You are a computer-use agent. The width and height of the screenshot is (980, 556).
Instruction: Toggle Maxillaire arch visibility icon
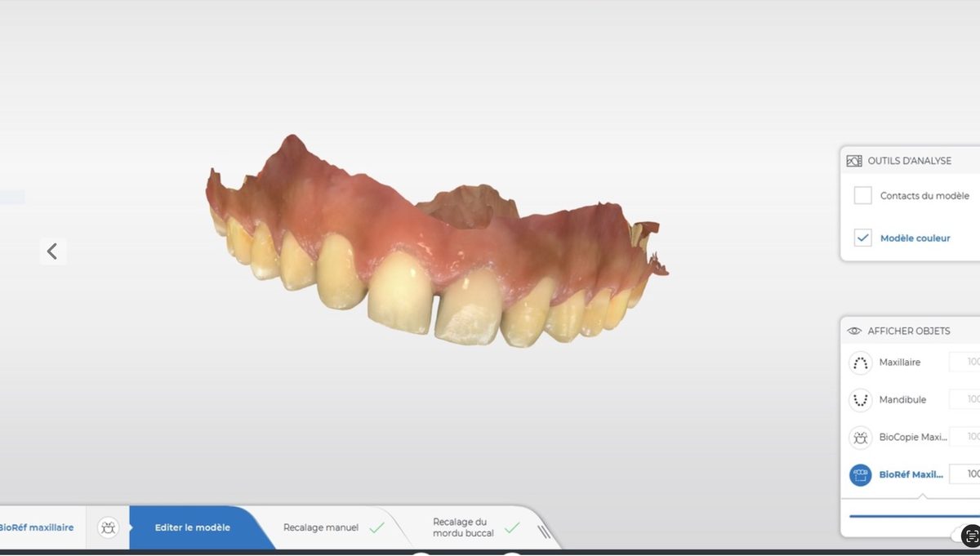click(x=860, y=362)
